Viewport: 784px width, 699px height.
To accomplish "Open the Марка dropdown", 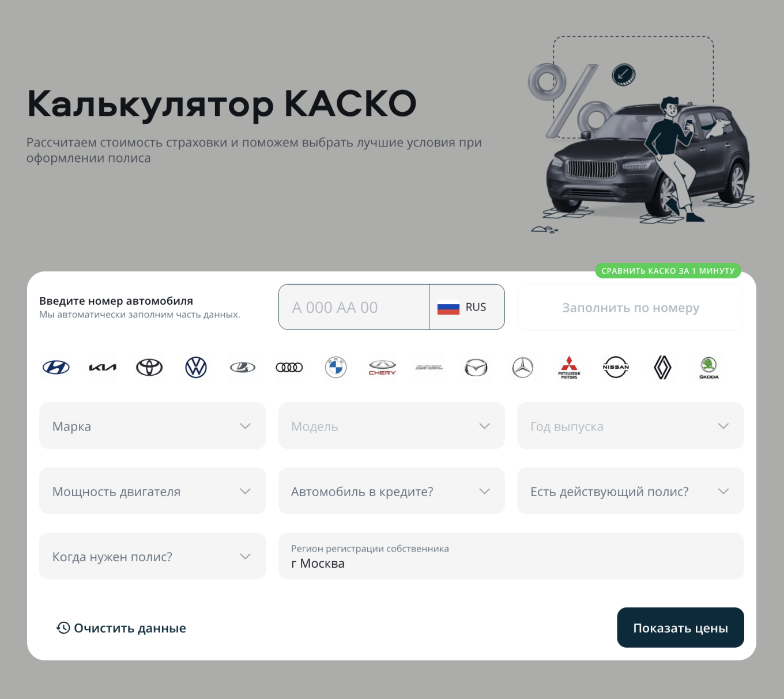I will pos(152,426).
